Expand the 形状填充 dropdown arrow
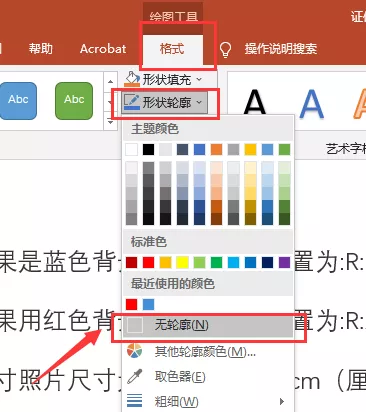Image resolution: width=366 pixels, height=412 pixels. point(199,79)
